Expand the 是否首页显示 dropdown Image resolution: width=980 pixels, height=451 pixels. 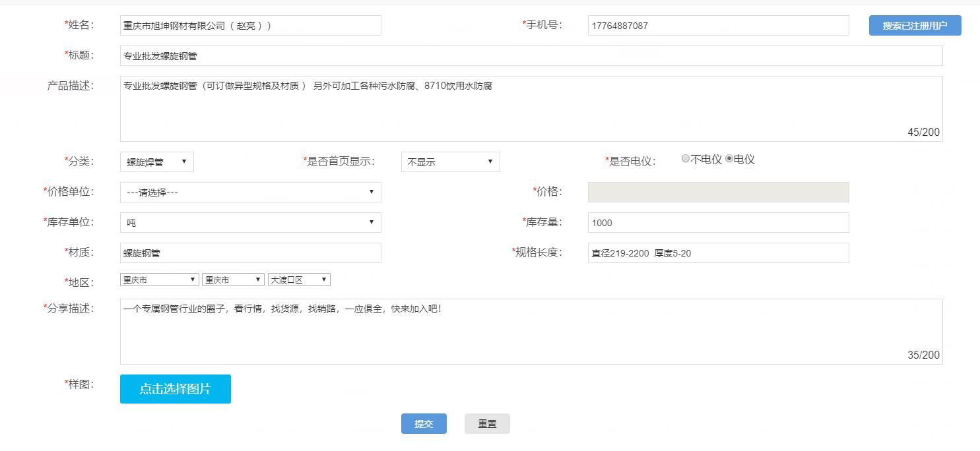[x=450, y=162]
